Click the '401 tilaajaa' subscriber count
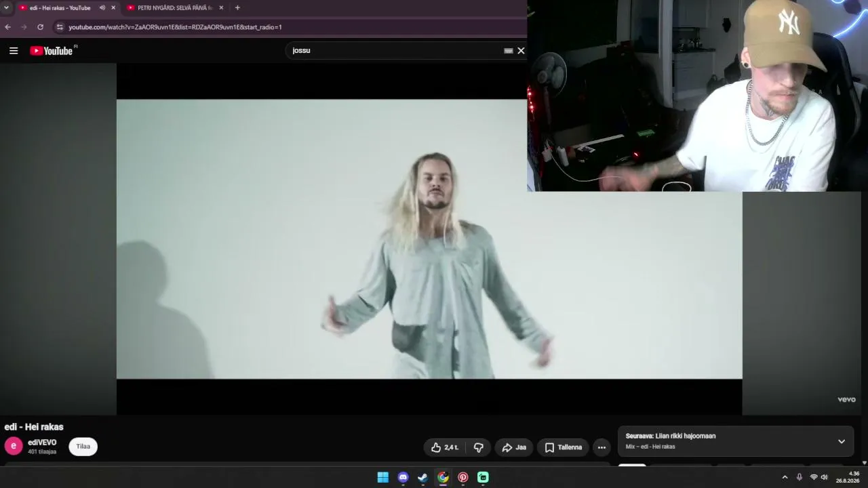Screen dimensions: 868x488 point(42,451)
